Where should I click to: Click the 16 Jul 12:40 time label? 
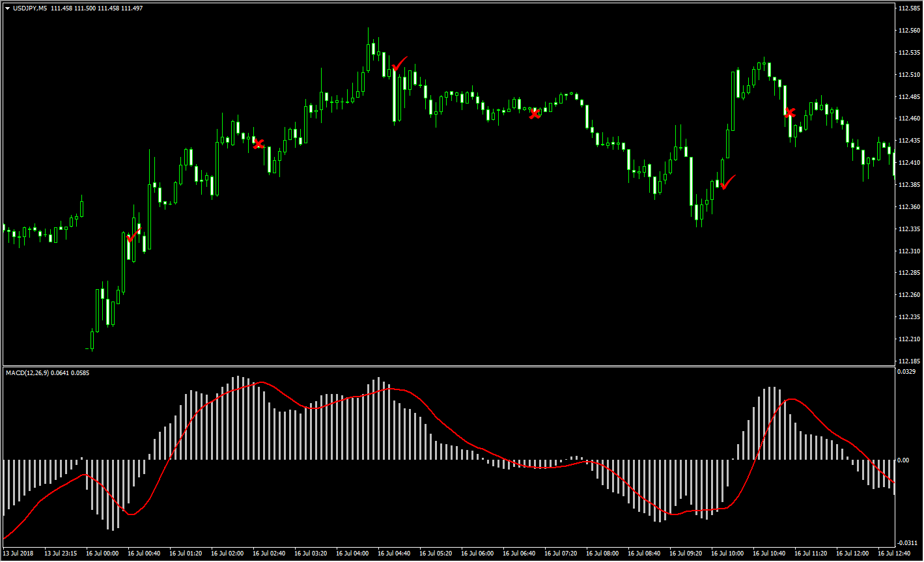click(x=894, y=554)
